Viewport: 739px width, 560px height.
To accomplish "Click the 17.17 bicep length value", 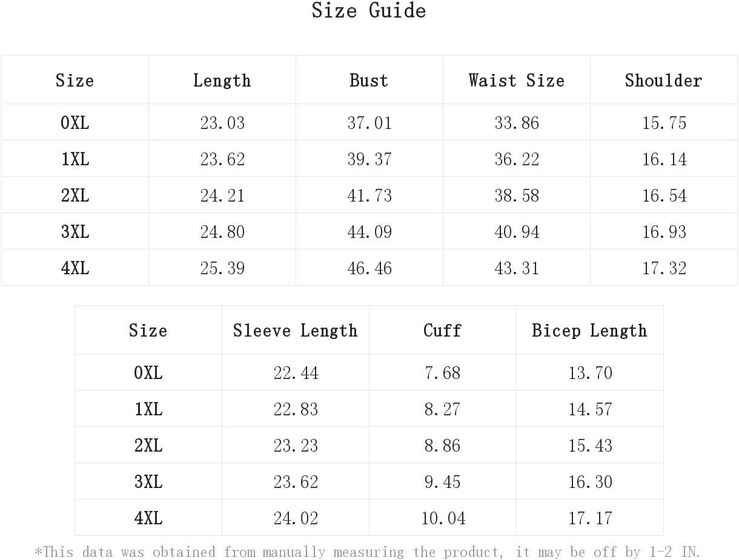I will 590,518.
